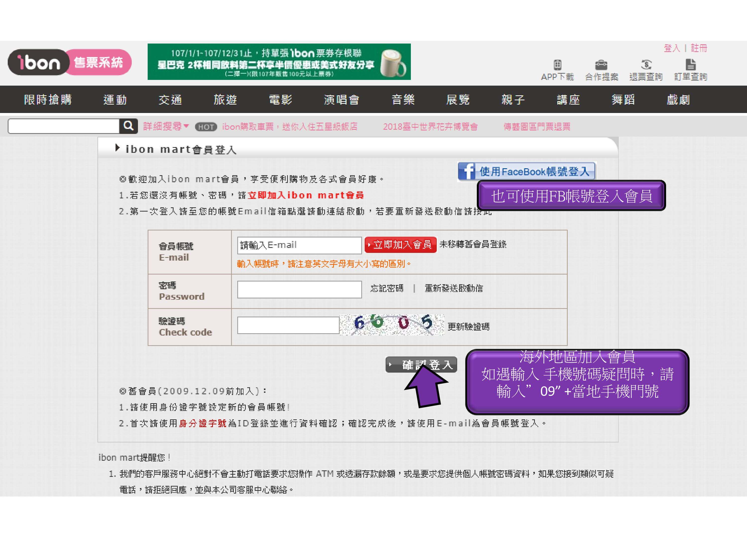Click the magnifier search icon button
The image size is (747, 560).
pyautogui.click(x=128, y=126)
